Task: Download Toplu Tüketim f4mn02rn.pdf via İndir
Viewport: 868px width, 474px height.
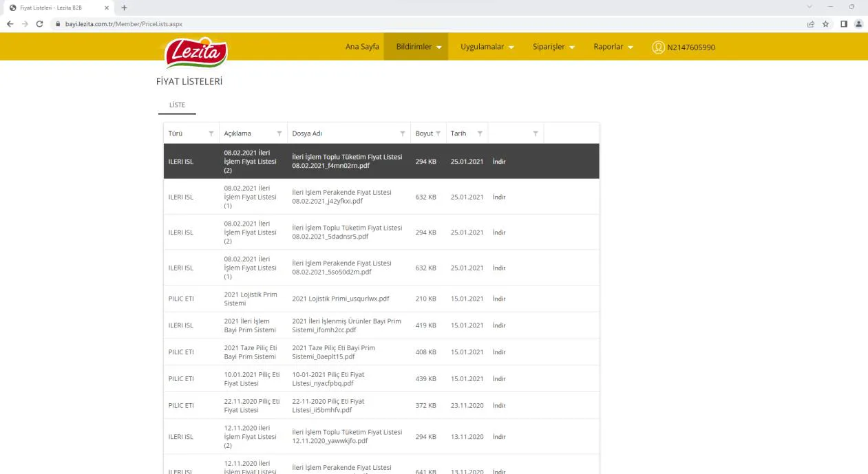Action: coord(499,162)
